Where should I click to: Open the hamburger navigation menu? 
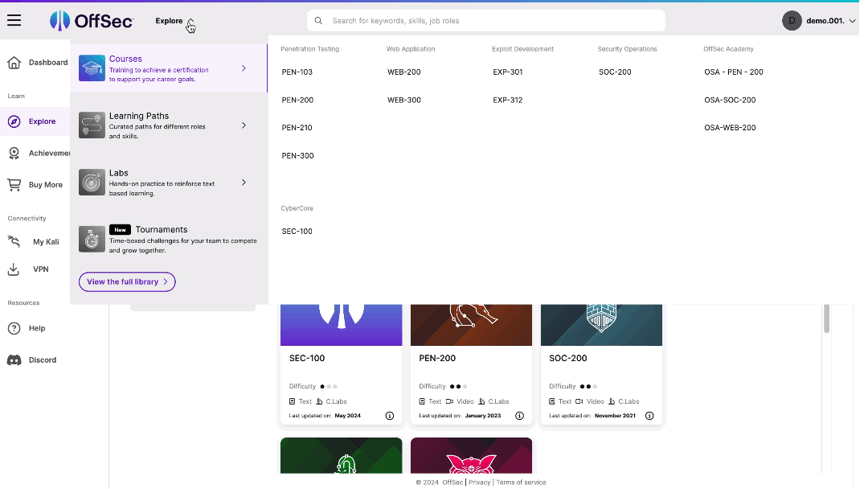click(x=14, y=20)
